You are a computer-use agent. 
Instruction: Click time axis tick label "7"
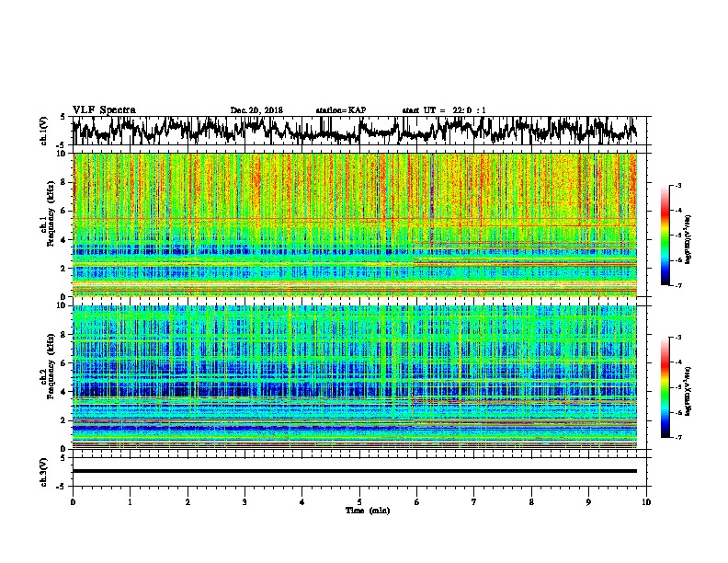click(x=474, y=502)
